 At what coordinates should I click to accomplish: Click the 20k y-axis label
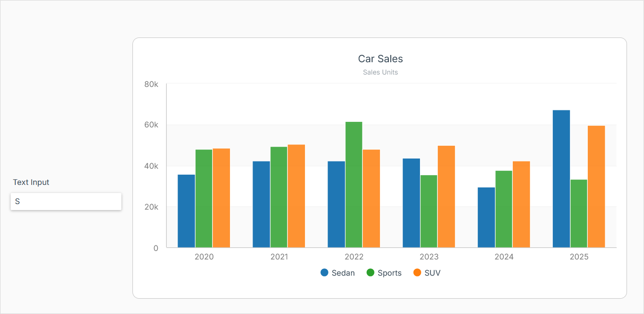click(x=151, y=207)
